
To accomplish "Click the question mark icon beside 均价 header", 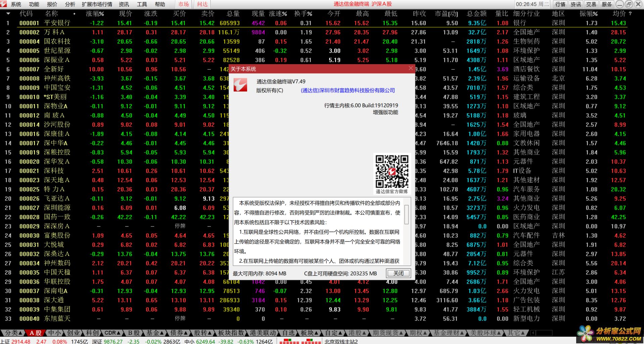I will click(x=630, y=14).
